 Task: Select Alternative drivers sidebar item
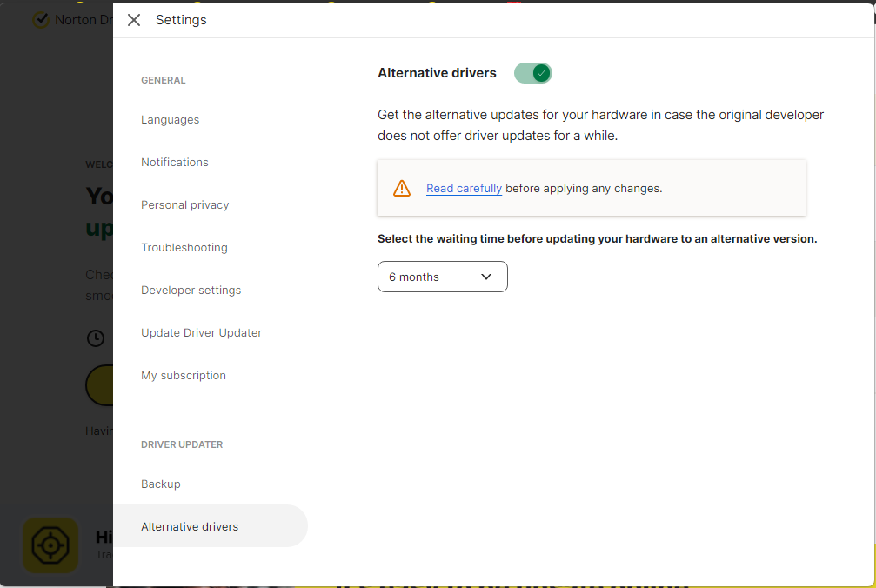[x=190, y=527]
